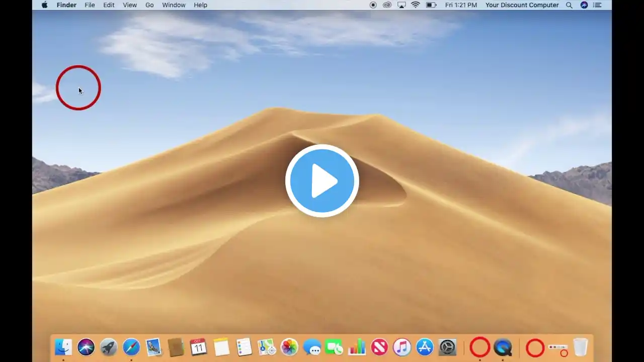The height and width of the screenshot is (362, 644).
Task: Open the Photos app
Action: [x=289, y=347]
